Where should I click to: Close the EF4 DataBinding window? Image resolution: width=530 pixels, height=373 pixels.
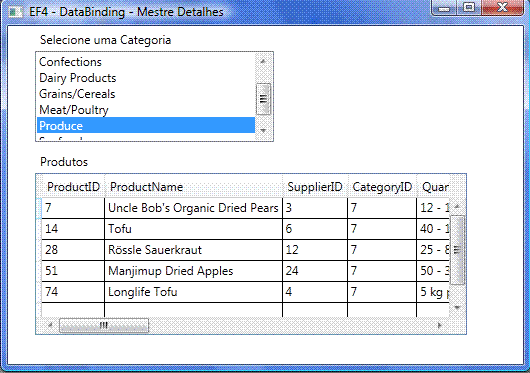(503, 7)
